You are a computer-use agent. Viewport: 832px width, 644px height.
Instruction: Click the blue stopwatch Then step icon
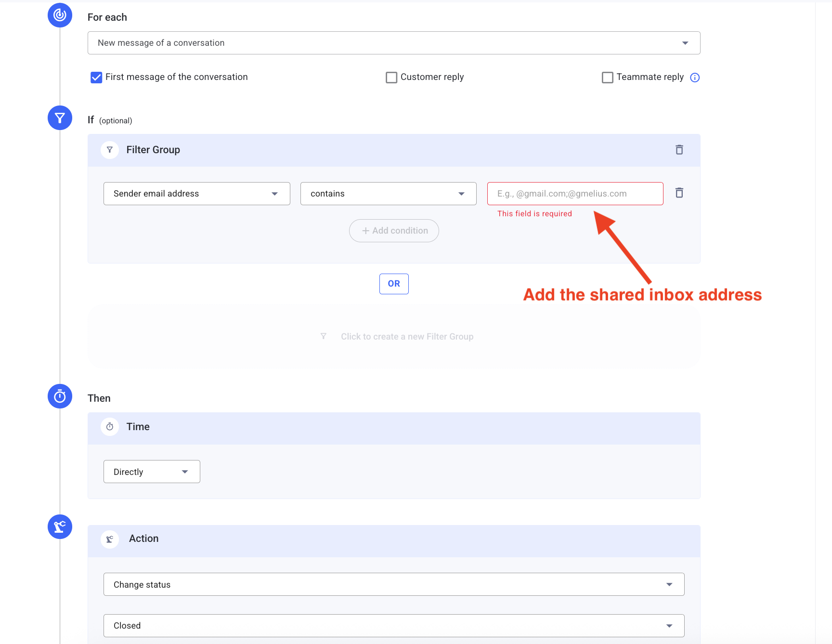coord(60,396)
